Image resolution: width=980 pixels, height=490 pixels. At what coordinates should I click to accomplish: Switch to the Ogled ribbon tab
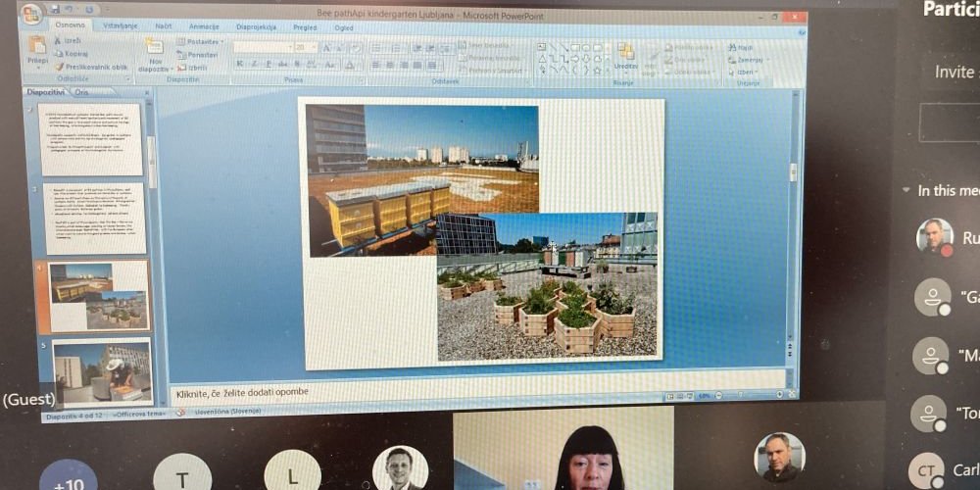pyautogui.click(x=344, y=27)
